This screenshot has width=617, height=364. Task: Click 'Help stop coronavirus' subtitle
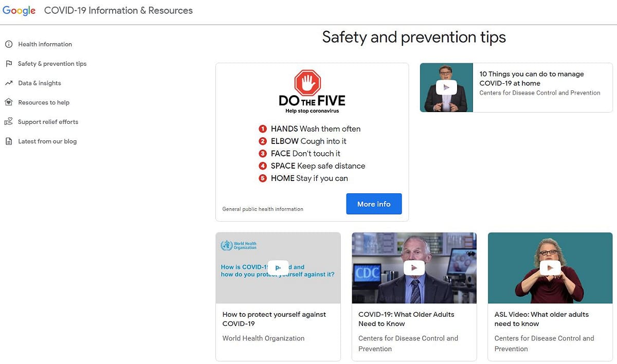tap(312, 111)
